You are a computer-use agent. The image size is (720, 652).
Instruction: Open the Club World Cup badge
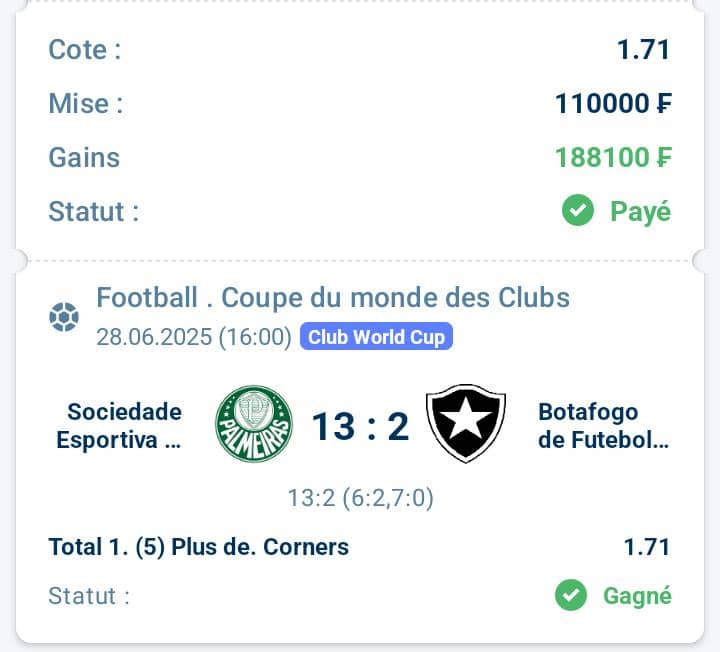click(376, 337)
